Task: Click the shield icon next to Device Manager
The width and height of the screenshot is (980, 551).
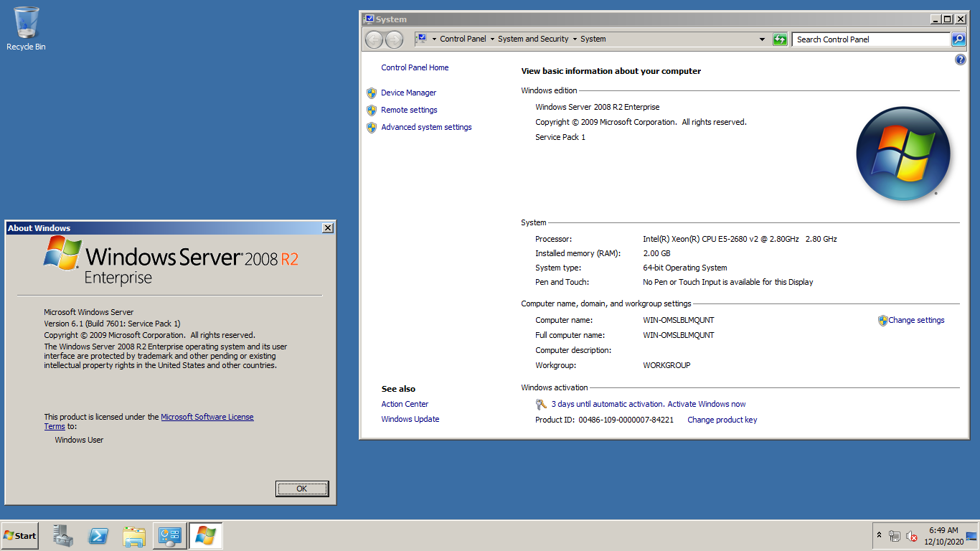Action: [x=372, y=93]
